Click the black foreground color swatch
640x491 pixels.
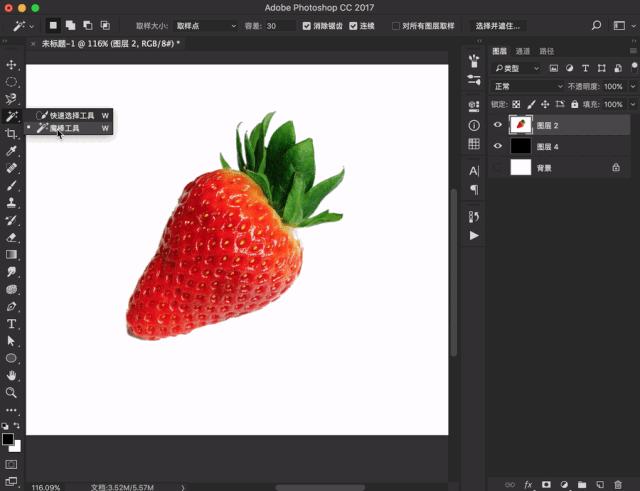click(x=8, y=439)
